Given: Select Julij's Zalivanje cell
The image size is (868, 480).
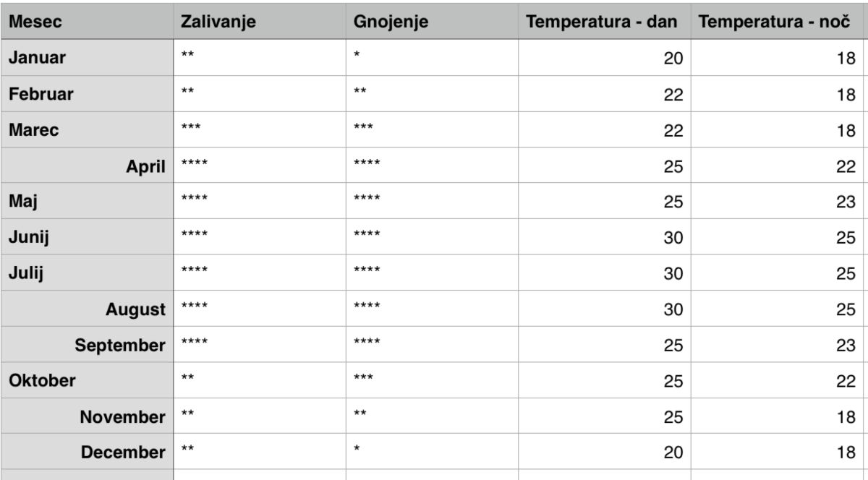Looking at the screenshot, I should [260, 273].
